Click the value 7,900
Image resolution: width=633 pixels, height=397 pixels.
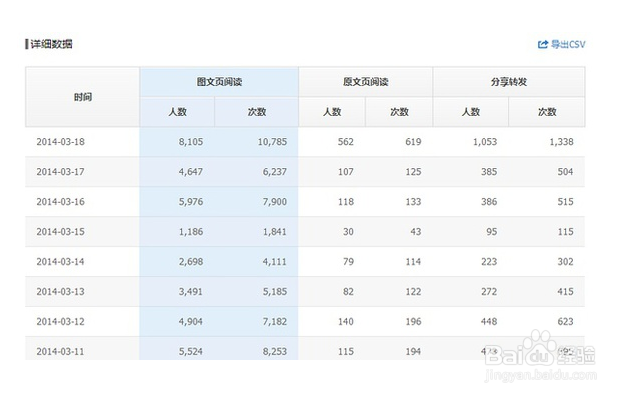[275, 202]
